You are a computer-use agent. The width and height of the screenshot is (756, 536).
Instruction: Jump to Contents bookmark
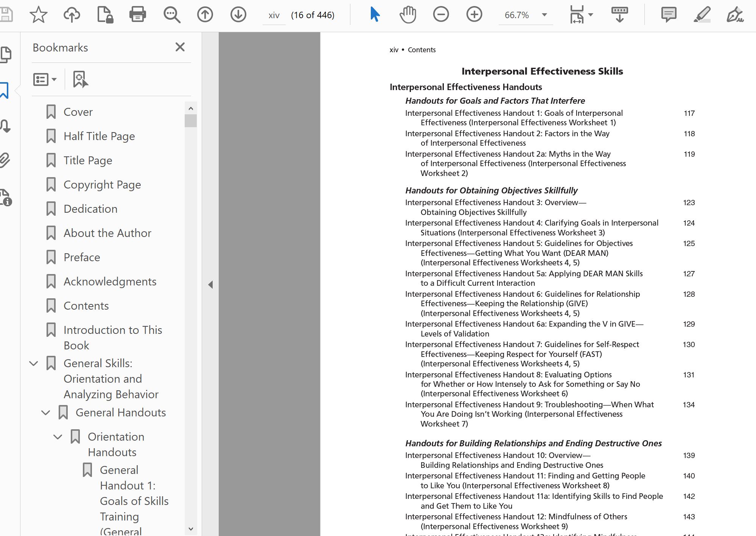86,306
